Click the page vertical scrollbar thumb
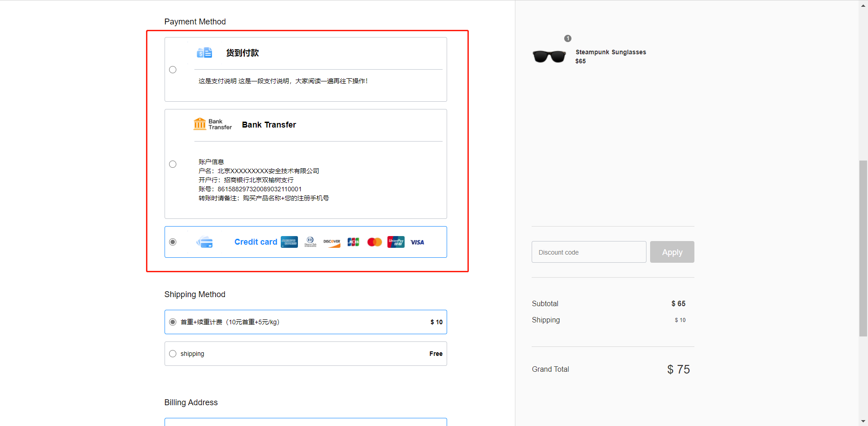The height and width of the screenshot is (426, 868). [863, 248]
